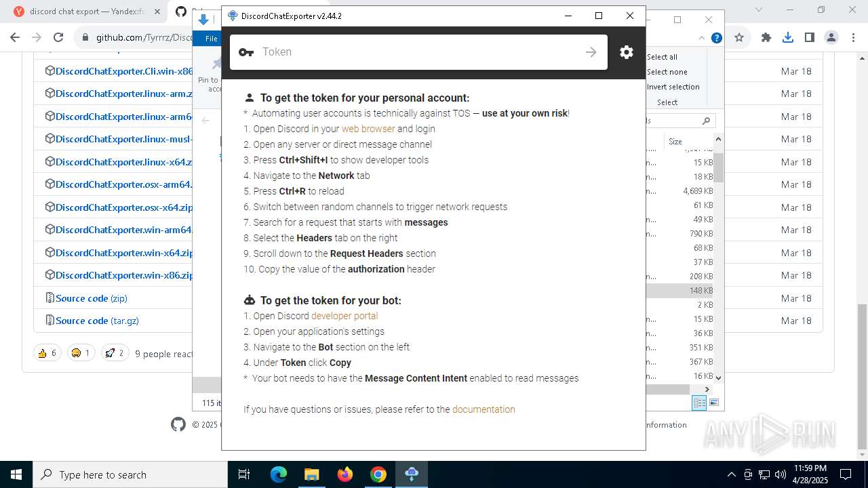Open the web browser link
The height and width of the screenshot is (488, 868).
coord(368,129)
